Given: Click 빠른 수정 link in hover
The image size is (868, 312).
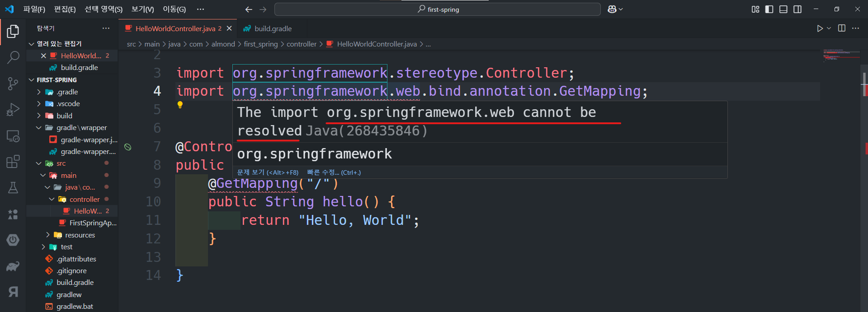Looking at the screenshot, I should pos(334,172).
